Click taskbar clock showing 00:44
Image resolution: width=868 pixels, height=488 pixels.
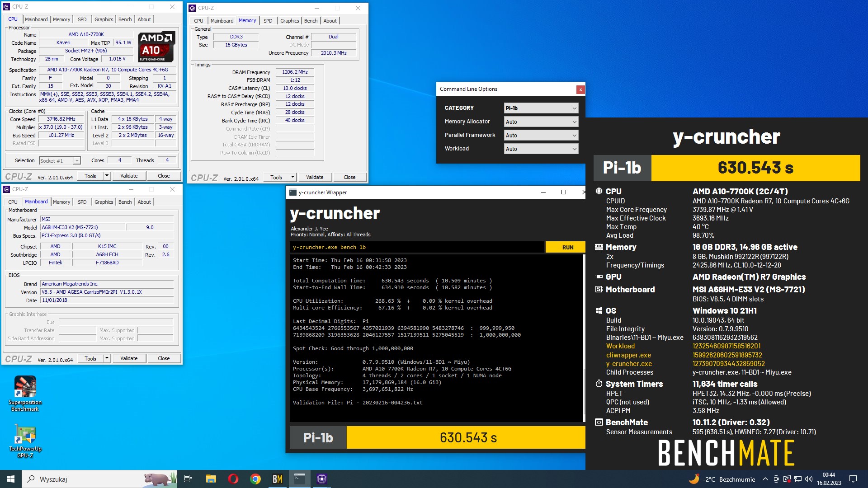829,479
